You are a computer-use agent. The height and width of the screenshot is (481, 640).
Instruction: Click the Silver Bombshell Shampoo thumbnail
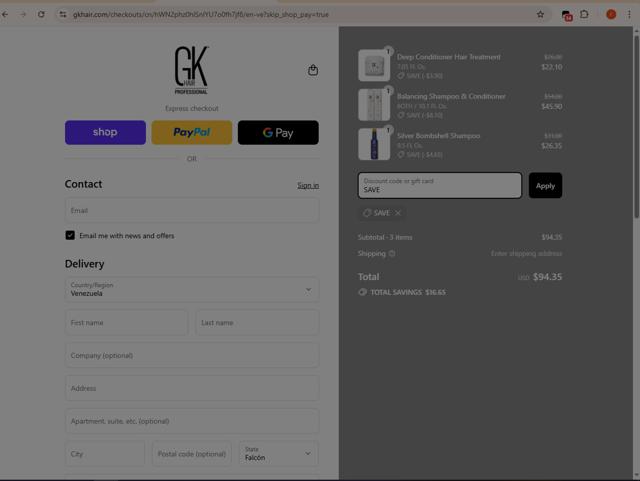[x=374, y=144]
